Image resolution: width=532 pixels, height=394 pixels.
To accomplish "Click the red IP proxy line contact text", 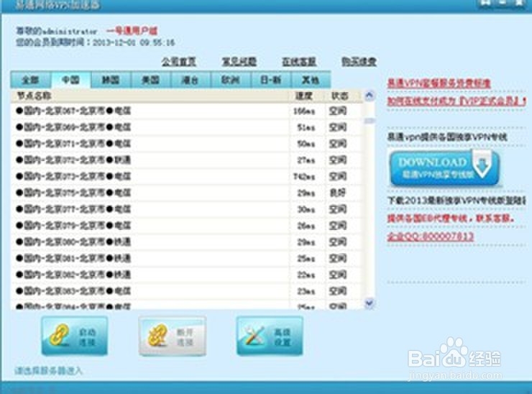I will click(451, 219).
